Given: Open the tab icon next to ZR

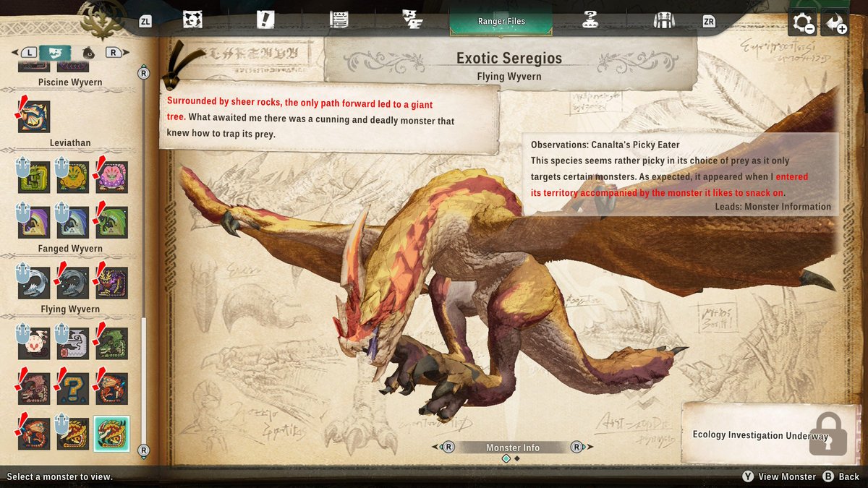Looking at the screenshot, I should point(663,20).
